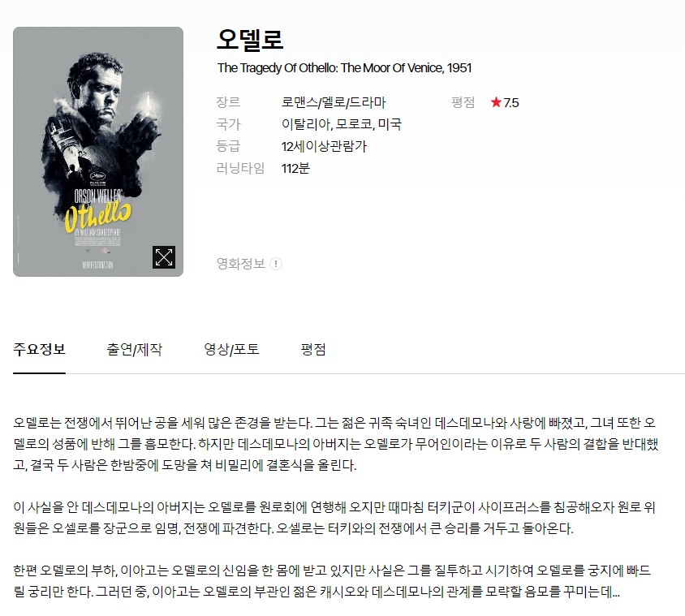
Task: Click the 7.5 rating score
Action: coord(511,102)
